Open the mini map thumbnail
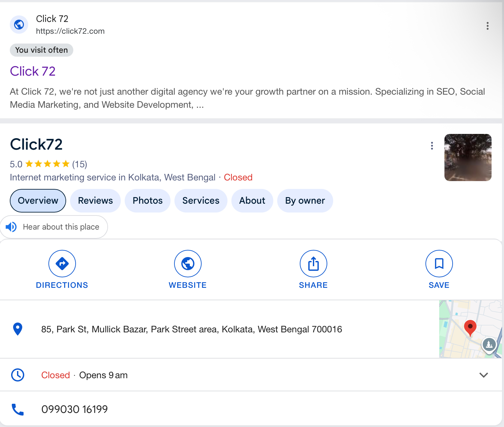Screen dimensions: 504x427 coord(470,329)
